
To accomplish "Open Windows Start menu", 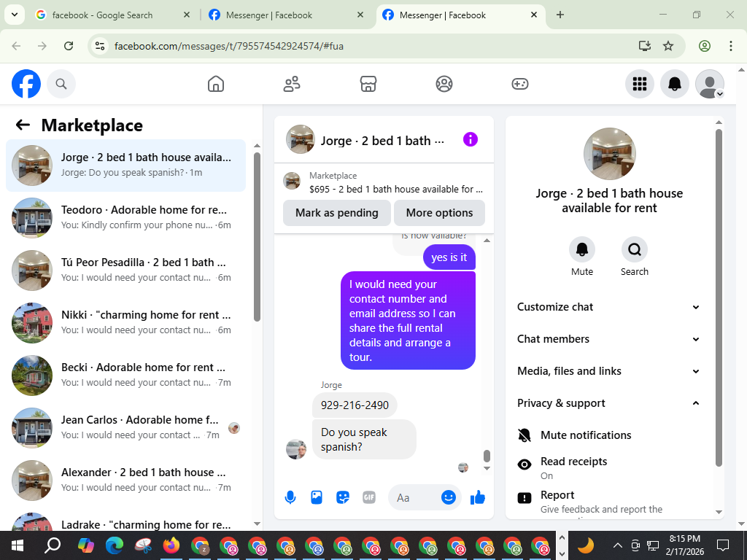I will [x=18, y=545].
